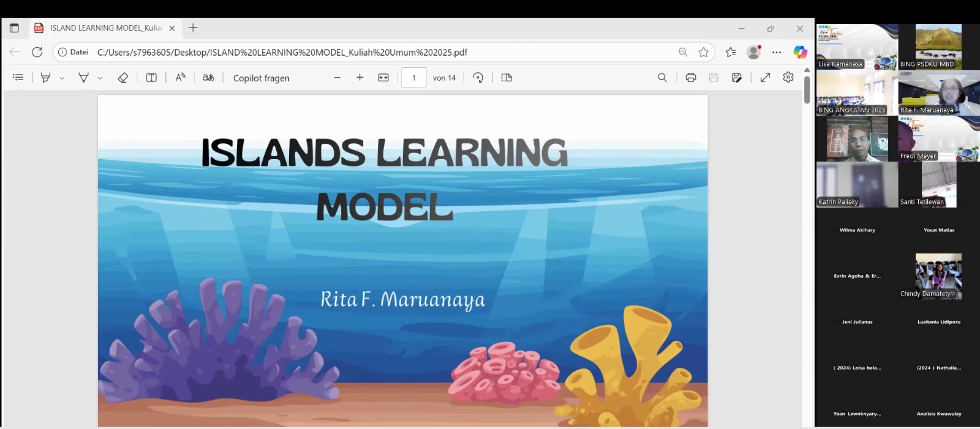
Task: Add this page to favorites
Action: point(704,53)
